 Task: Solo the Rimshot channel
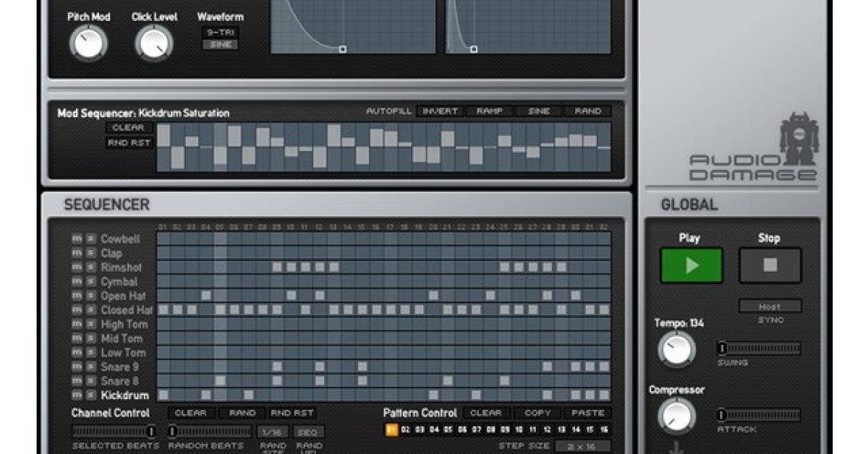(x=90, y=267)
